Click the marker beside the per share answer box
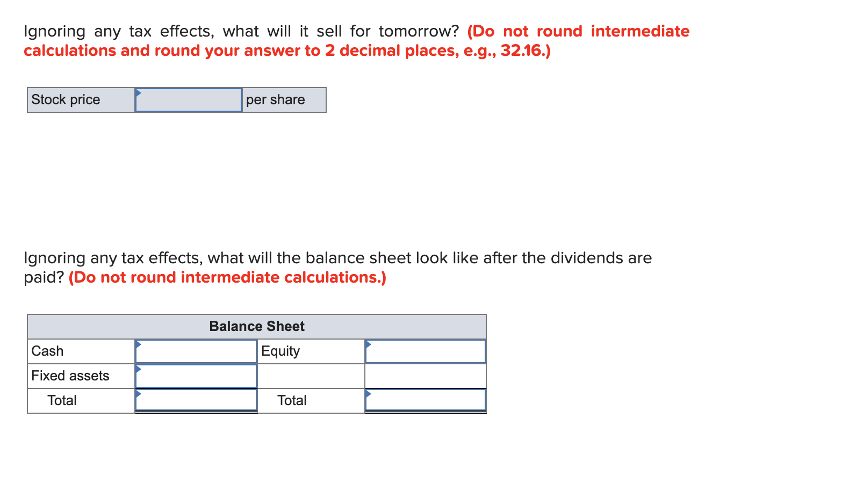 pos(140,92)
